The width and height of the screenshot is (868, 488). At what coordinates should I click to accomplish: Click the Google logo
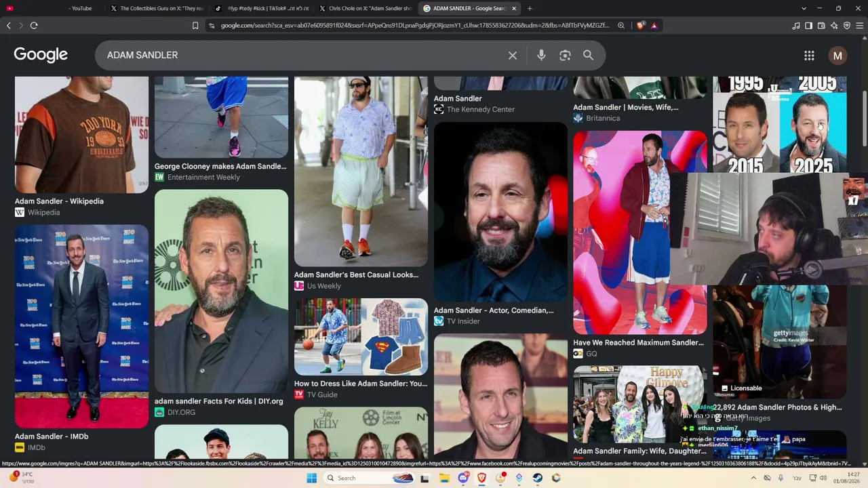41,55
